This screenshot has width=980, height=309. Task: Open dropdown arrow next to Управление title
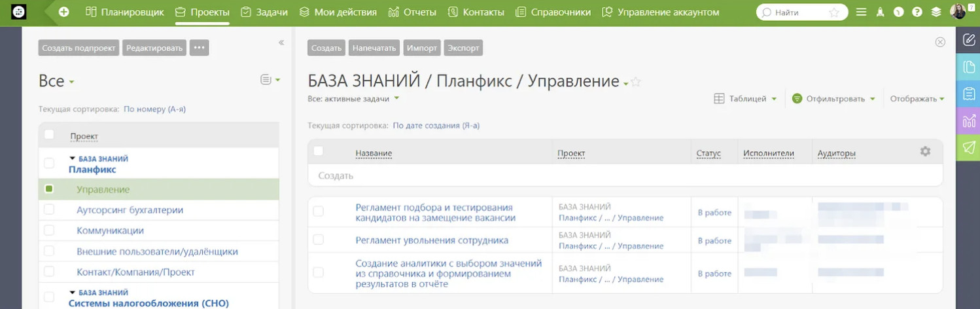click(625, 84)
